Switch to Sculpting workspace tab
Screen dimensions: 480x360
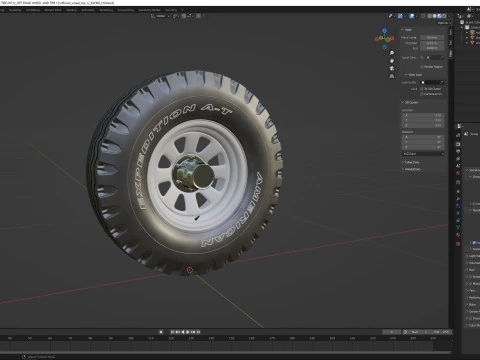tap(15, 10)
